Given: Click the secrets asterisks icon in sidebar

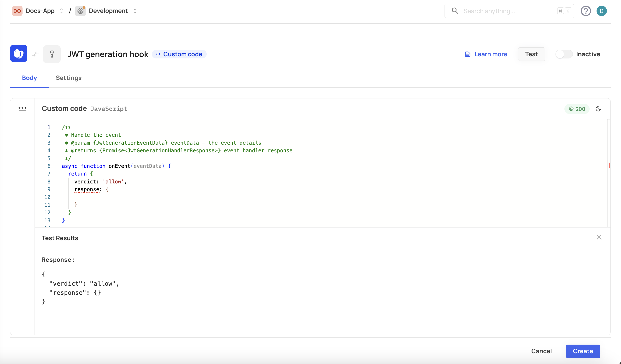Looking at the screenshot, I should point(23,109).
